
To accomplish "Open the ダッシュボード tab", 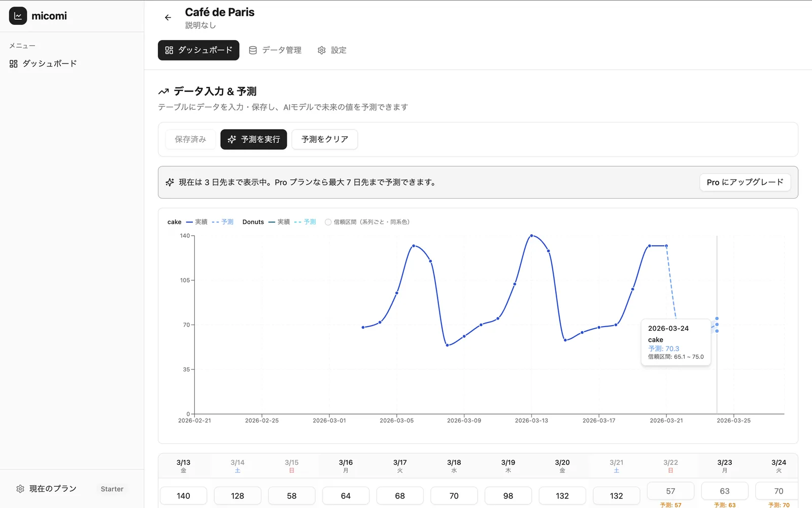I will 198,50.
